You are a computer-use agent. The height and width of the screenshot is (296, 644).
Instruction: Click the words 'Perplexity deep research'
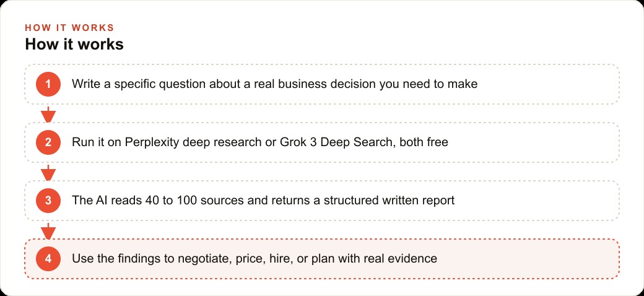[191, 142]
